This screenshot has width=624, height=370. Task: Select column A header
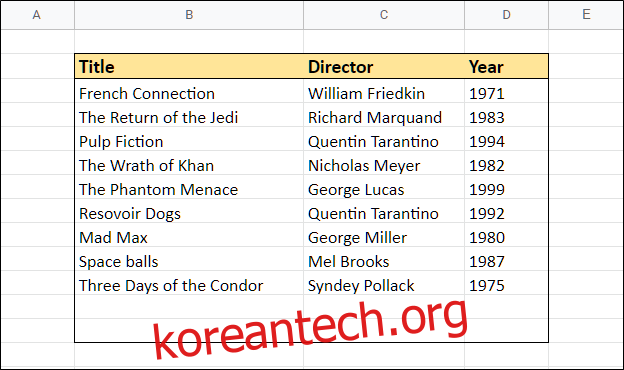37,15
